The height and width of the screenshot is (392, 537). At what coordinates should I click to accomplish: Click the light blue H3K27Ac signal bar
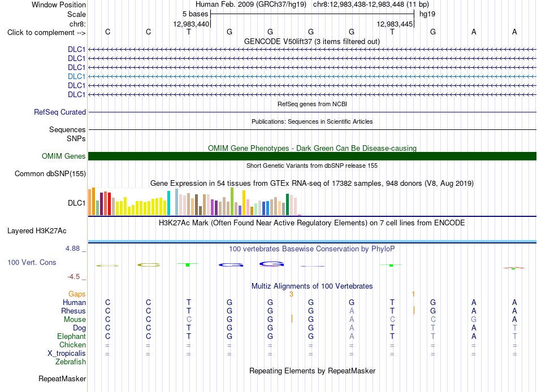click(312, 242)
